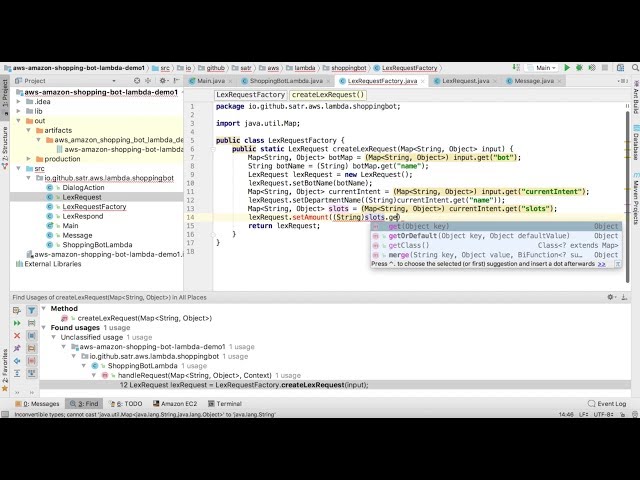Switch to the Message.java tab
The image size is (640, 480).
pos(534,81)
